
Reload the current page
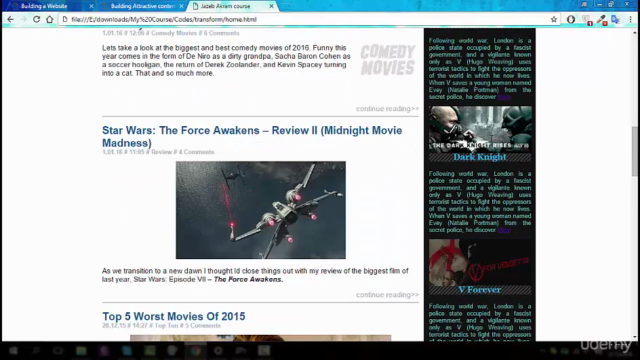36,19
